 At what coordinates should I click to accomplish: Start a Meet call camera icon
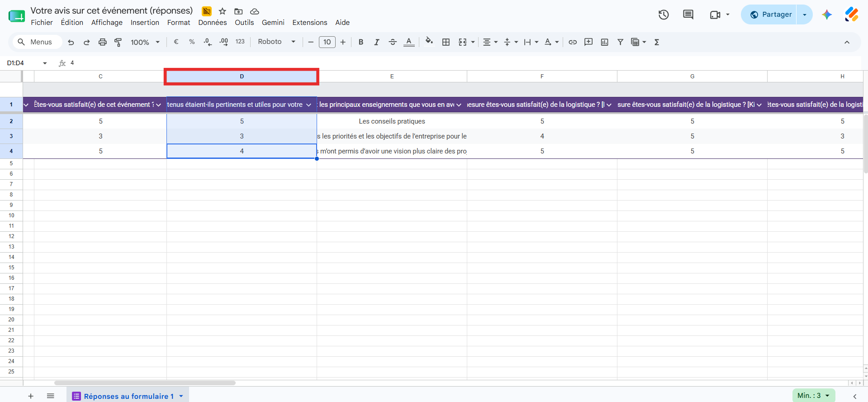coord(715,15)
